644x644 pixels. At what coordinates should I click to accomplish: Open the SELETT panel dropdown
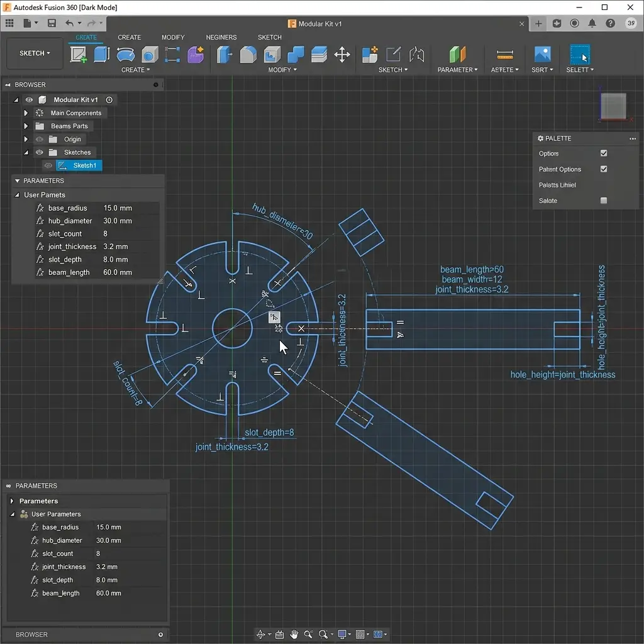pos(580,70)
